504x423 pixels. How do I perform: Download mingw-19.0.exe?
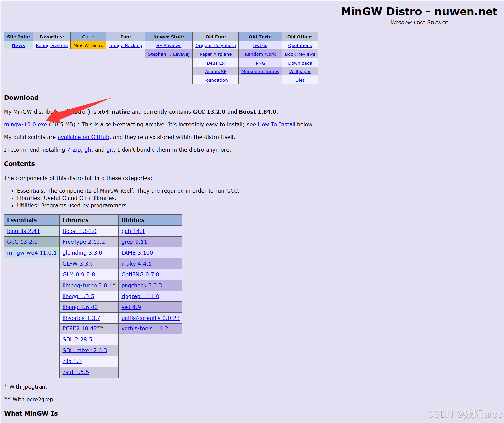point(25,124)
